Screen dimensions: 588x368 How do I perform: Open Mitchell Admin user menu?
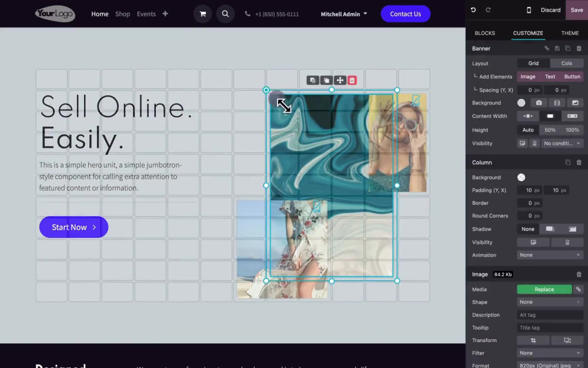tap(344, 14)
